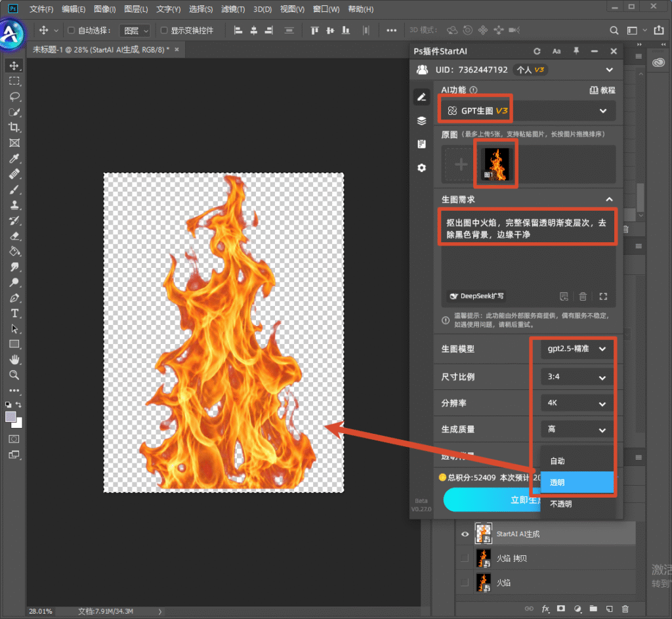Expand the UID account chevron
Viewport: 672px width, 619px height.
[609, 70]
